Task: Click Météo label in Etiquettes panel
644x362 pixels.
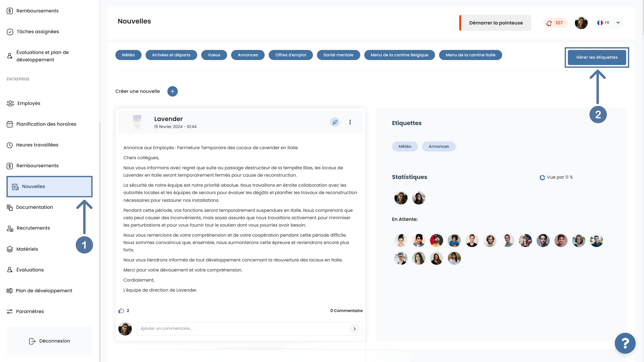Action: point(405,146)
